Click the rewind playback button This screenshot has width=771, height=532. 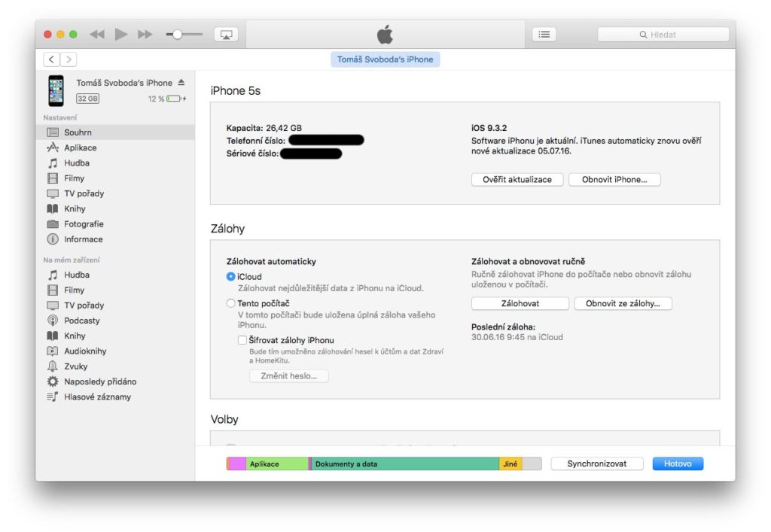click(97, 35)
